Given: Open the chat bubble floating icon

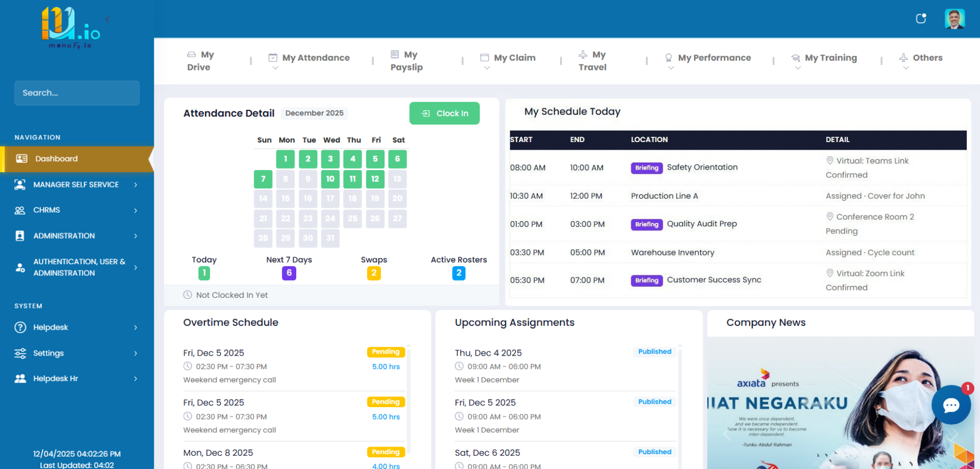Looking at the screenshot, I should (x=951, y=405).
